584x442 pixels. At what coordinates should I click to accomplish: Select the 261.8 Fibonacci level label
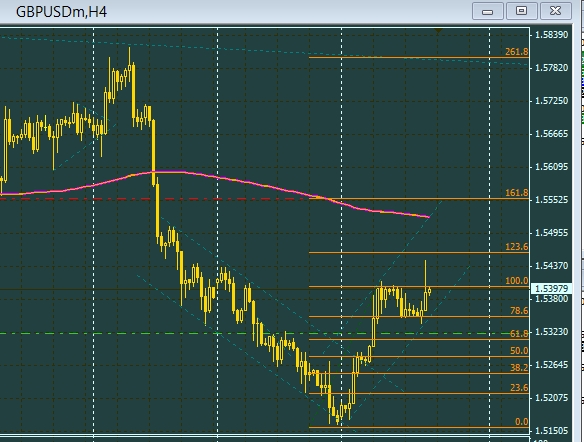[517, 52]
